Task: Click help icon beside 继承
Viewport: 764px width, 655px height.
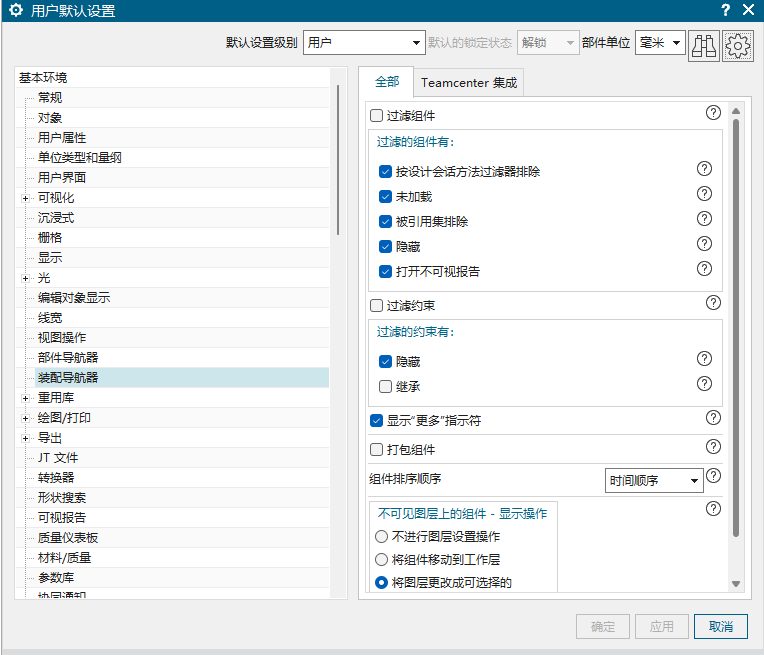Action: tap(704, 384)
